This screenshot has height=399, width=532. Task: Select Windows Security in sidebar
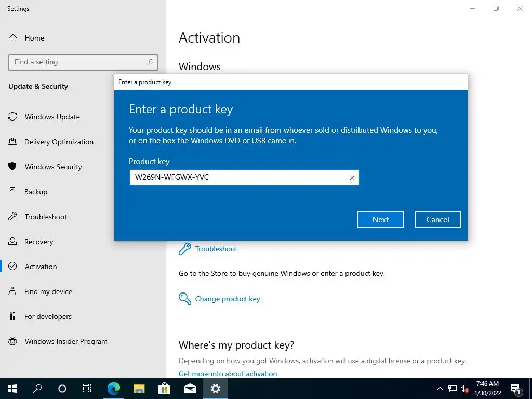[54, 167]
